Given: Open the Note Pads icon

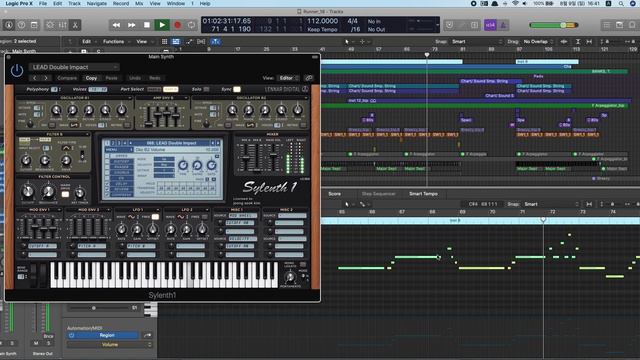Looking at the screenshot, I should click(x=620, y=25).
